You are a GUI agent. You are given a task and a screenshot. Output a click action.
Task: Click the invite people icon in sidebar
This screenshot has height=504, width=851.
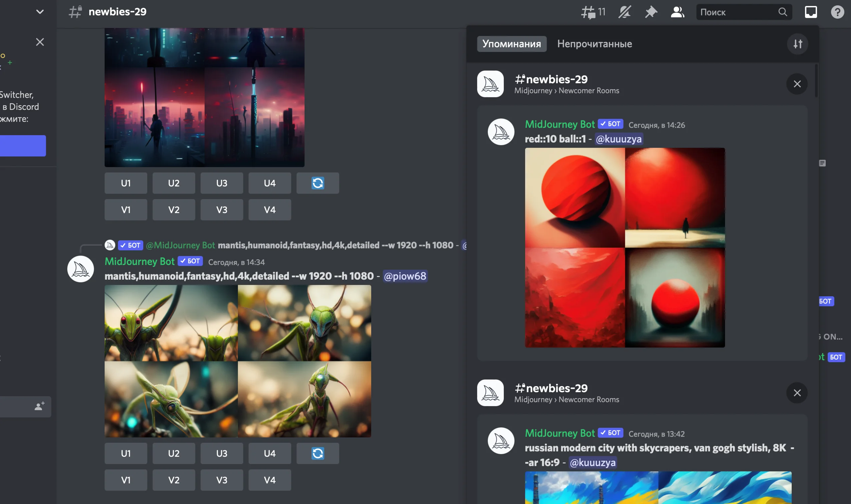click(x=39, y=406)
